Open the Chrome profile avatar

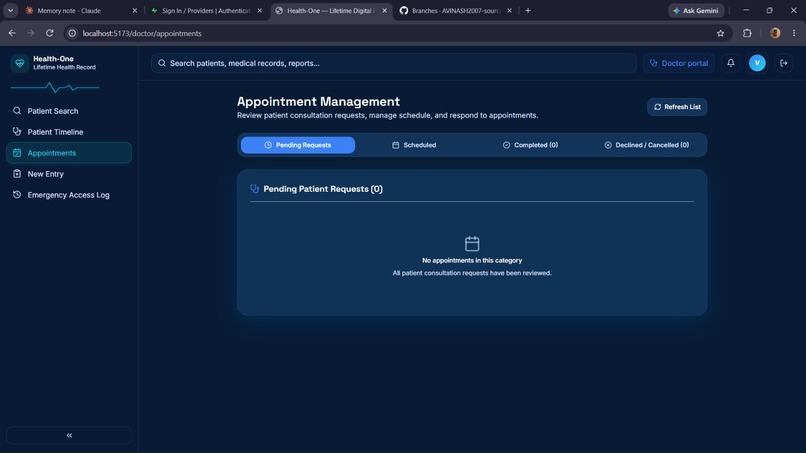775,33
